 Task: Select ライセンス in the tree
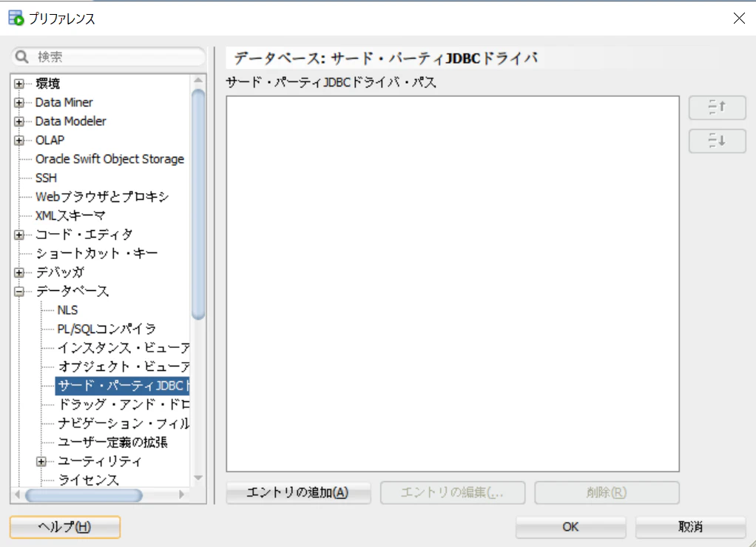pyautogui.click(x=88, y=480)
